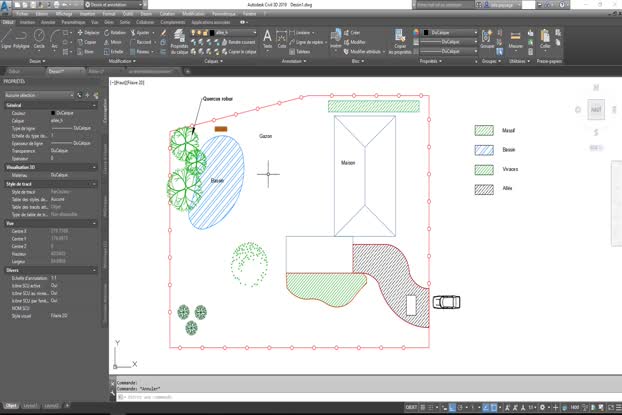Switch to the Annoter ribbon tab
622x415 pixels.
pyautogui.click(x=48, y=22)
